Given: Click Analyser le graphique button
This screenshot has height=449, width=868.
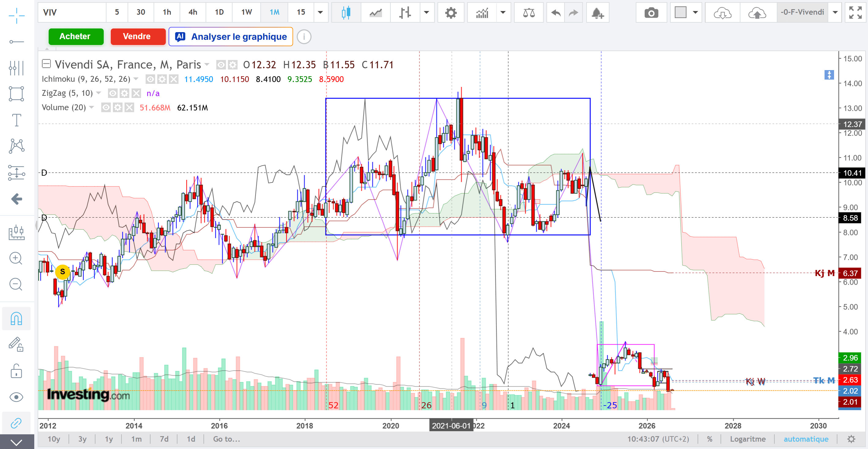Looking at the screenshot, I should click(x=231, y=36).
